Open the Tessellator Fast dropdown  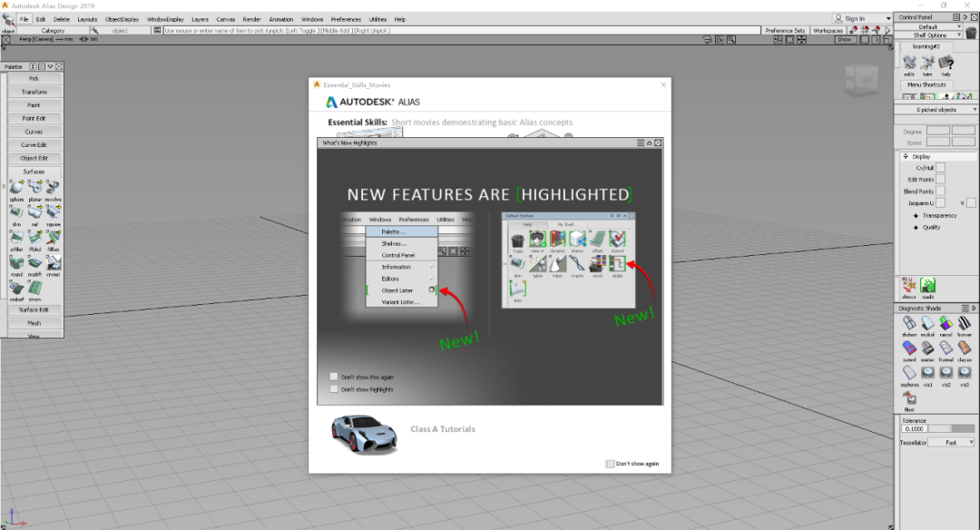point(951,443)
